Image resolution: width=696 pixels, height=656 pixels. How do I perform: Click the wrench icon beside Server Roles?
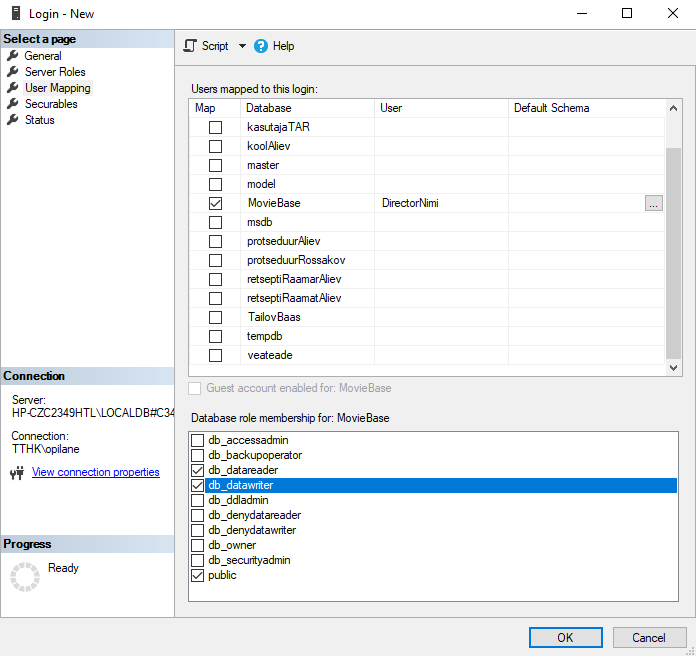[x=13, y=72]
